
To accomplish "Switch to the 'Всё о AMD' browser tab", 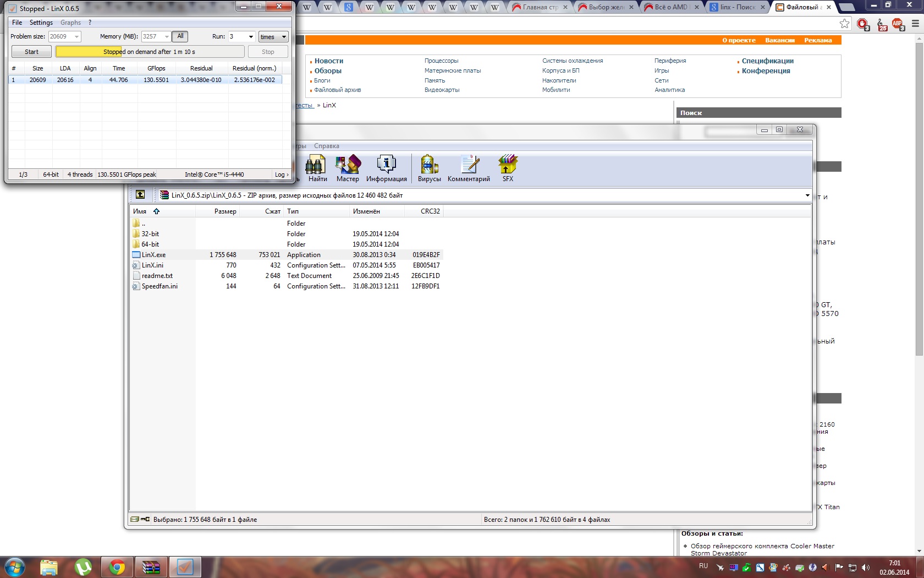I will (x=670, y=7).
